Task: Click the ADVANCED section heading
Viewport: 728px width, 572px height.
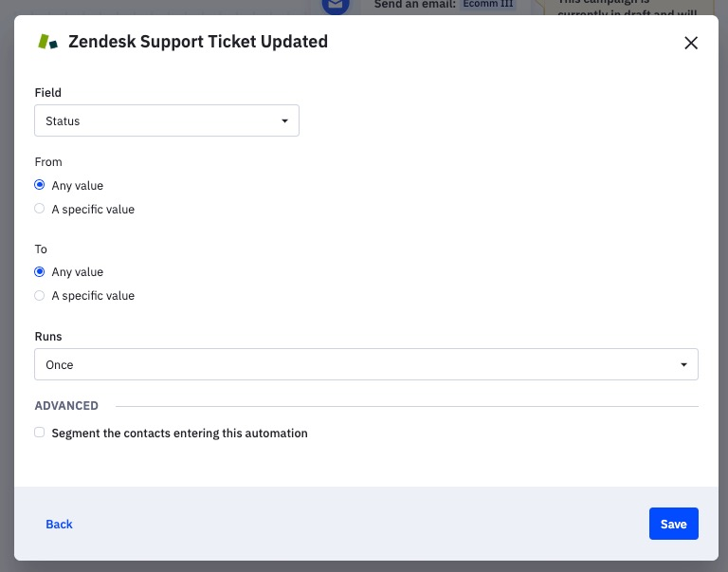Action: coord(66,406)
